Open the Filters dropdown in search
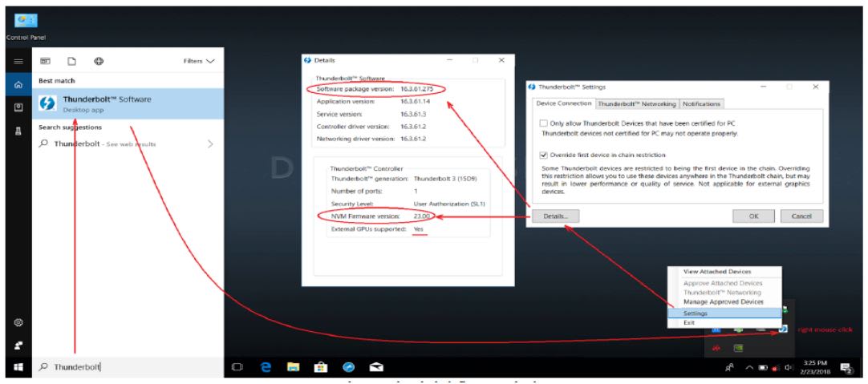The image size is (868, 384). (199, 62)
